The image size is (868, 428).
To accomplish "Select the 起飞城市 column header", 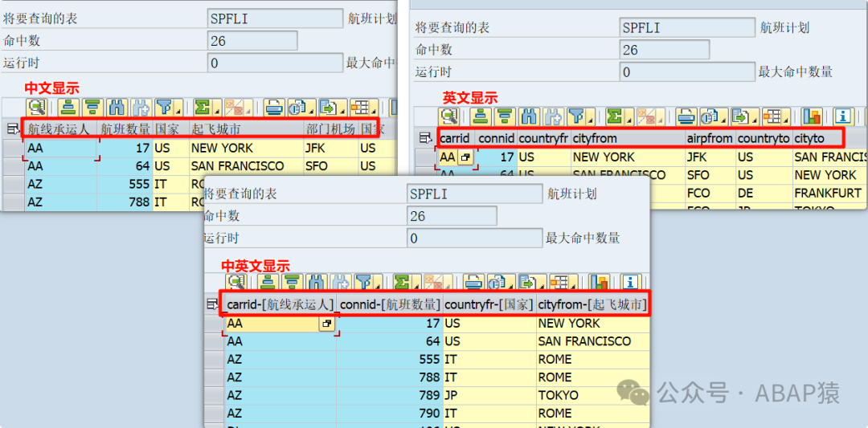I will click(x=247, y=129).
